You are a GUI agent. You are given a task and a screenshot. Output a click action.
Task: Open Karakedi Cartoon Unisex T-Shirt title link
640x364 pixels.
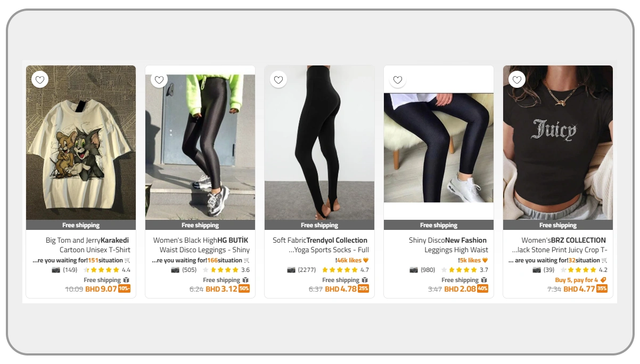click(x=88, y=245)
